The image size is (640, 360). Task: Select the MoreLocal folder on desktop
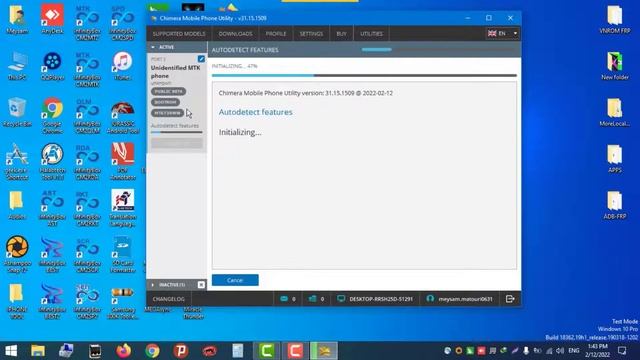615,112
